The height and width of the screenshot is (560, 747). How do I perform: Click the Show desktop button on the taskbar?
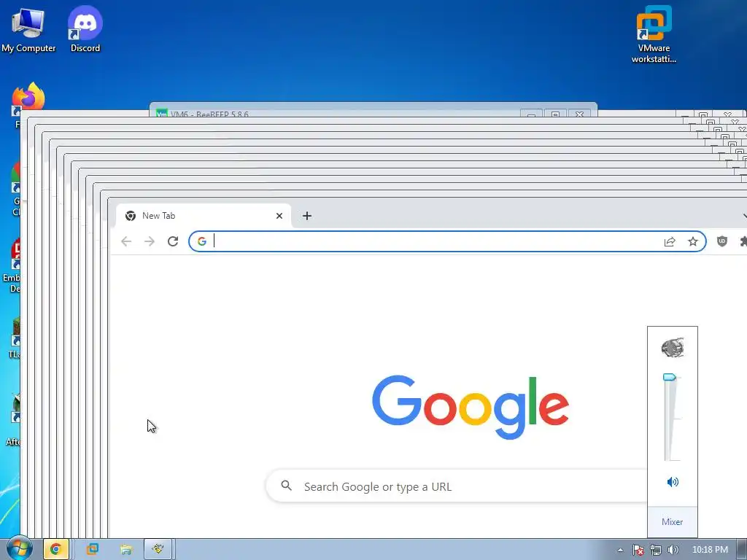[x=742, y=550]
